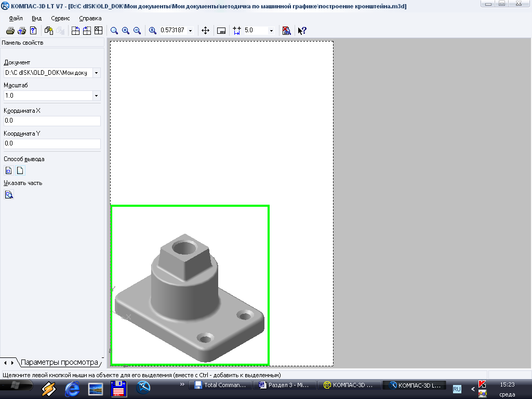This screenshot has width=532, height=399.
Task: Select the pan (move view) tool
Action: [x=205, y=31]
